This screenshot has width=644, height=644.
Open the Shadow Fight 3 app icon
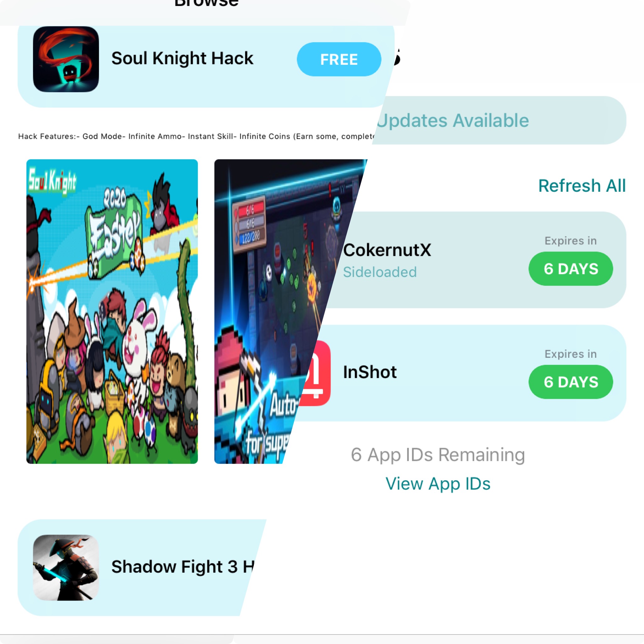tap(66, 567)
